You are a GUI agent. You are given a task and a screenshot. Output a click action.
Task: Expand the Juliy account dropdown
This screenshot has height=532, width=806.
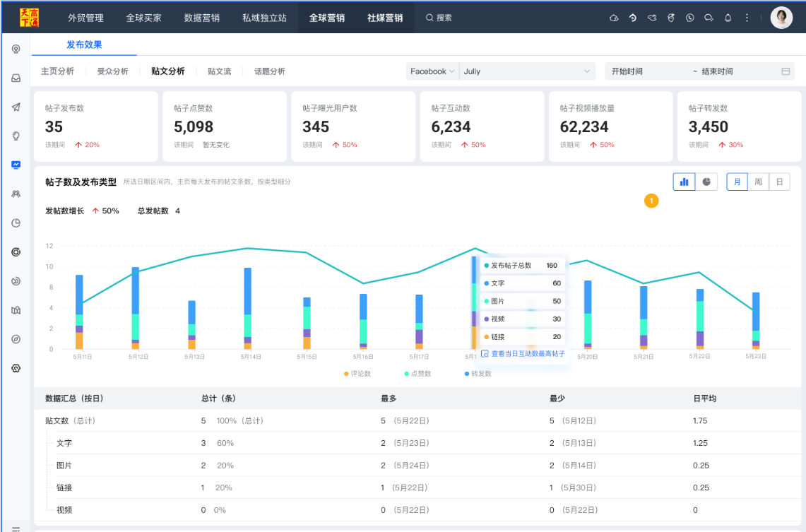pyautogui.click(x=528, y=71)
